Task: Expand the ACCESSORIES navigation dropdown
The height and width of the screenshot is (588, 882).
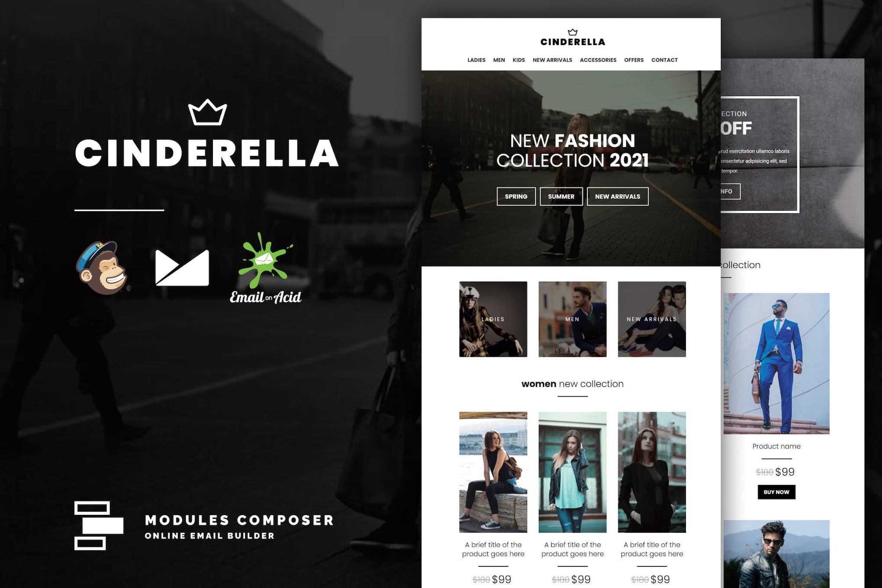Action: pyautogui.click(x=597, y=60)
